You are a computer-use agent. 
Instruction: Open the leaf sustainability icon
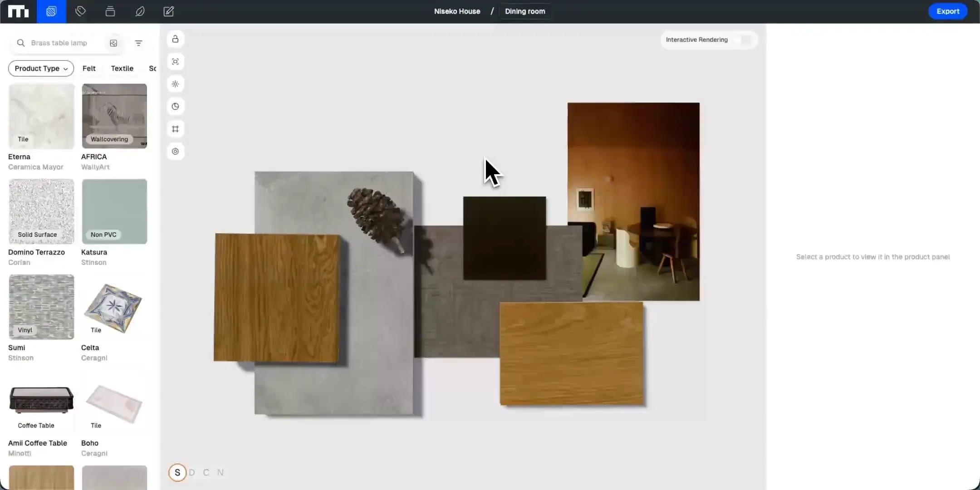[x=140, y=11]
